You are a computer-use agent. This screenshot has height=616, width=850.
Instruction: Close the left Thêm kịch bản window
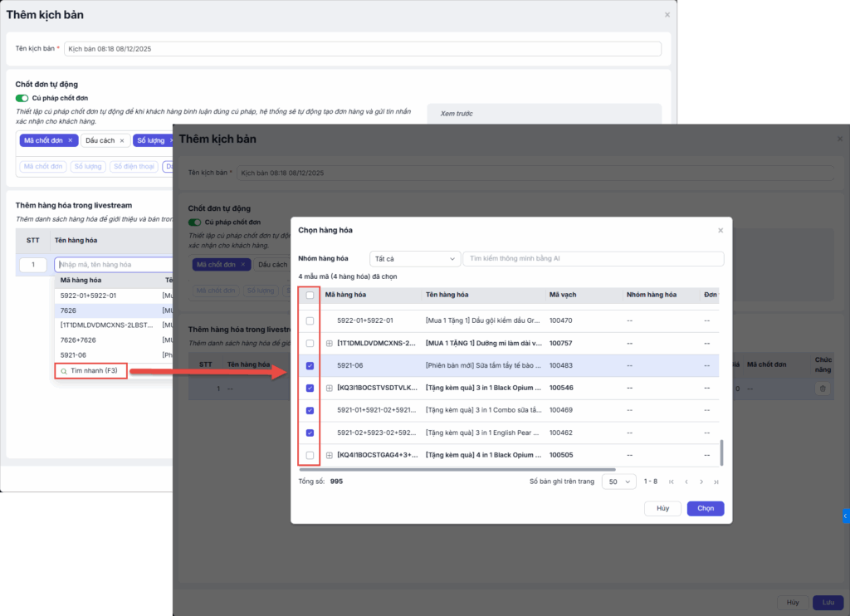667,15
